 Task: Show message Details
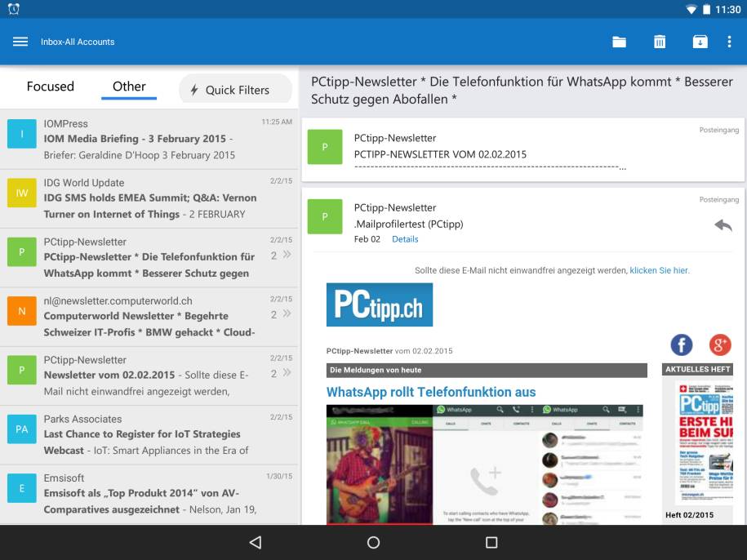coord(405,239)
